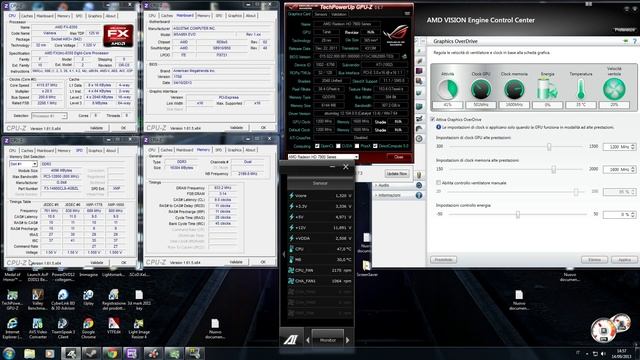This screenshot has width=640, height=360.
Task: Open the Uplay desktop shortcut
Action: (x=88, y=298)
